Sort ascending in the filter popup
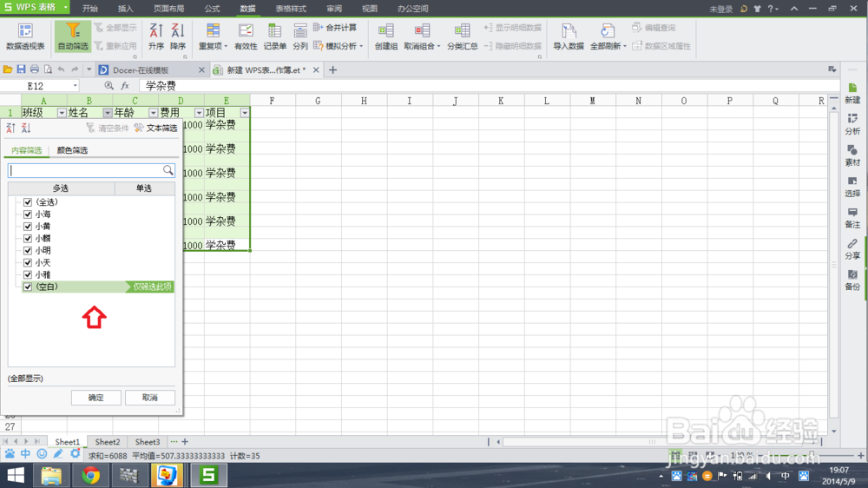This screenshot has width=868, height=488. click(10, 128)
